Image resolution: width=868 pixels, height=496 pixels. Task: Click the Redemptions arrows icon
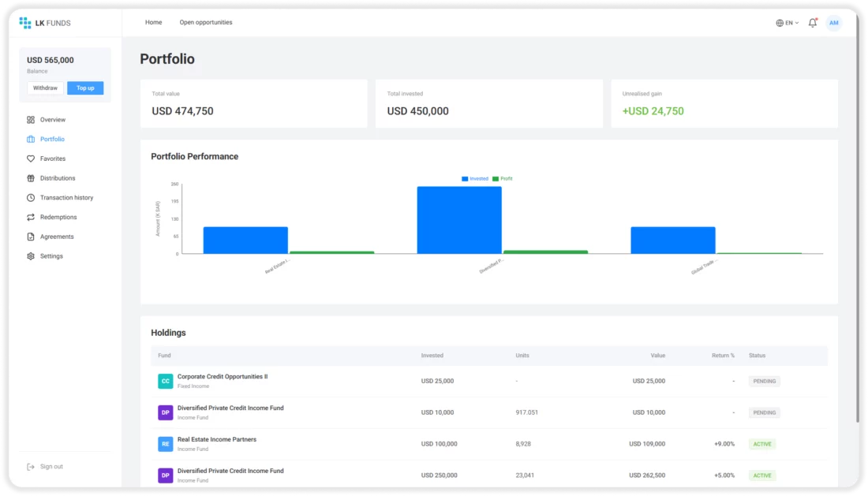point(31,218)
